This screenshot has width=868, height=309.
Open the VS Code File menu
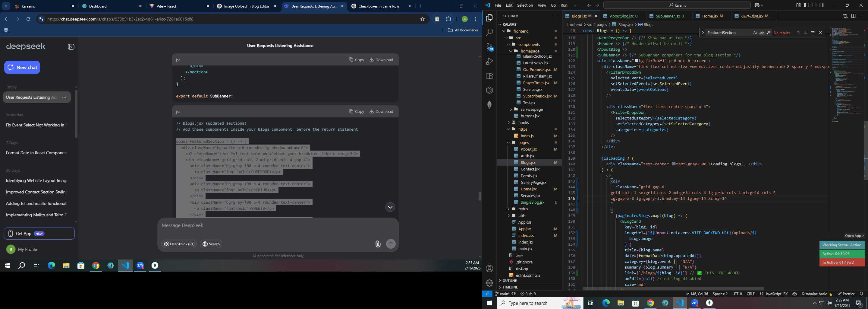pos(498,5)
